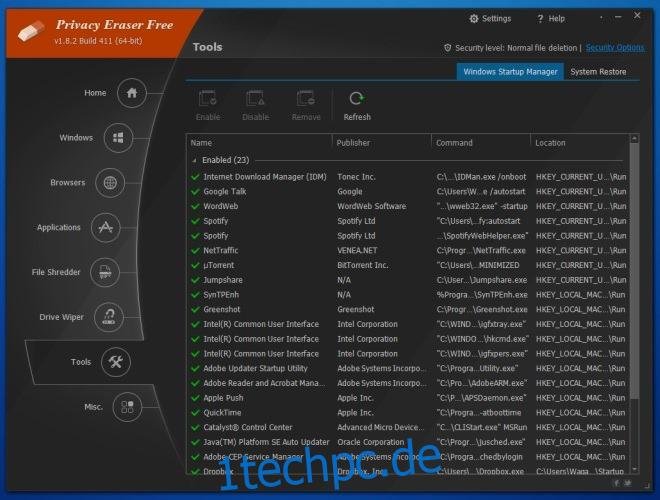
Task: Click the Home label in sidebar
Action: tap(95, 93)
